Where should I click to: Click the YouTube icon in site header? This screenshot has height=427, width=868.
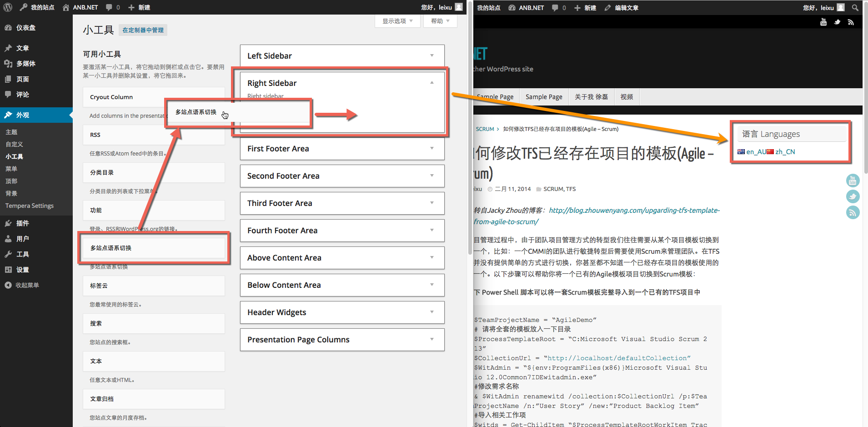point(823,22)
